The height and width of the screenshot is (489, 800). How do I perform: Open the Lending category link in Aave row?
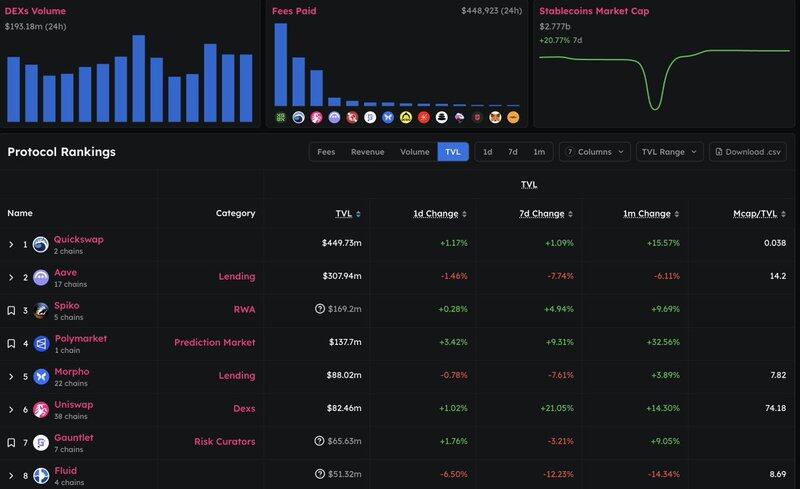[237, 276]
